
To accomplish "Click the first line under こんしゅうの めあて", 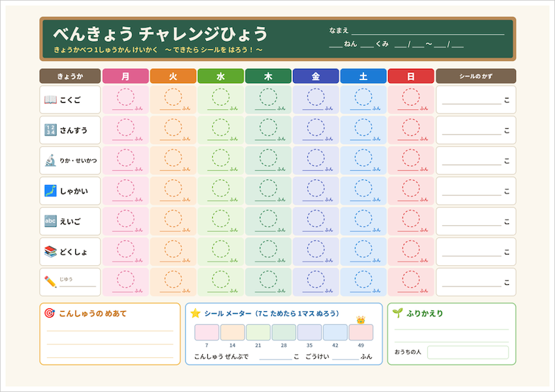I will 110,331.
